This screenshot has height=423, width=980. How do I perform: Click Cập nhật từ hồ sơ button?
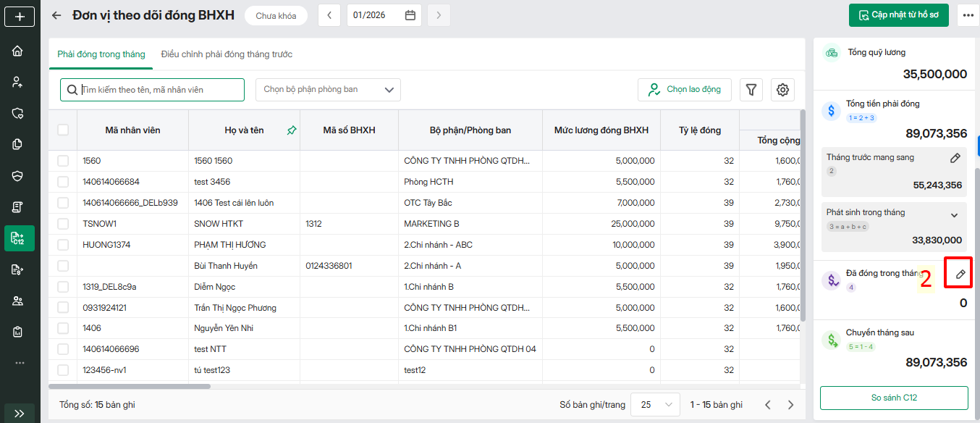898,15
